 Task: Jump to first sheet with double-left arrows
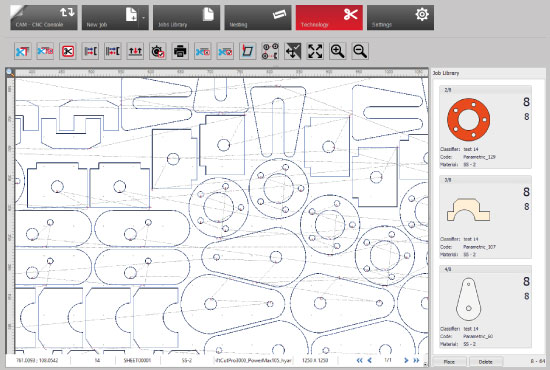tap(360, 360)
